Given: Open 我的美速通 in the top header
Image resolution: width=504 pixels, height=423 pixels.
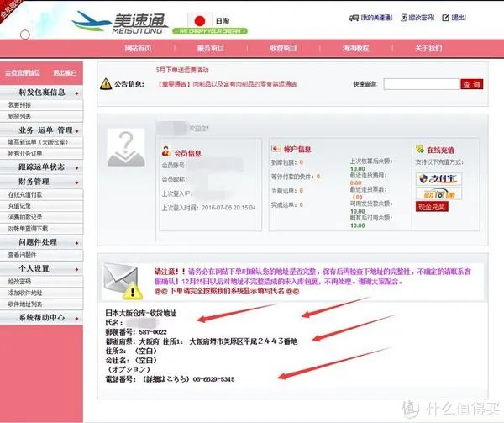Looking at the screenshot, I should point(376,18).
